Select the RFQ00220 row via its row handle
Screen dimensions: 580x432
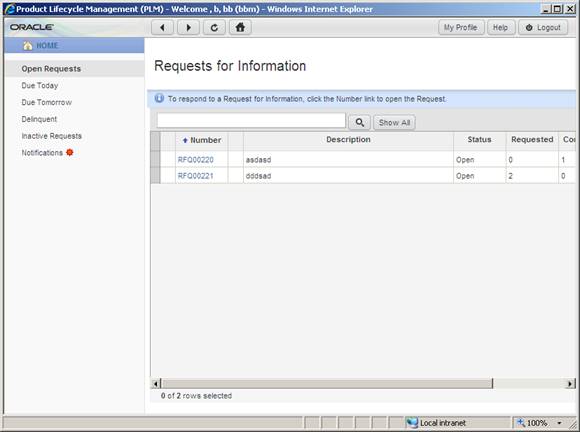point(155,159)
